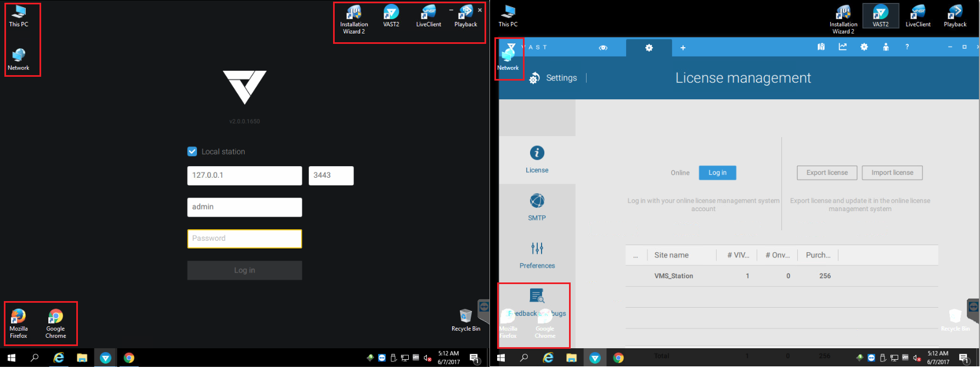Click the user account person icon
This screenshot has height=368, width=980.
pos(886,47)
